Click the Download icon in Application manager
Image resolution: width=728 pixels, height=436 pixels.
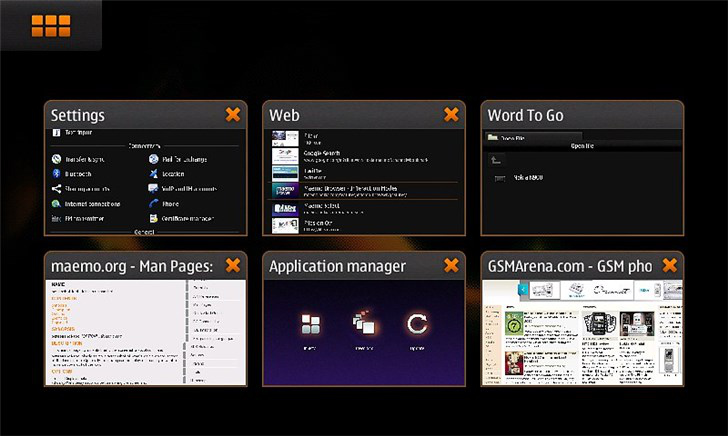[x=362, y=325]
